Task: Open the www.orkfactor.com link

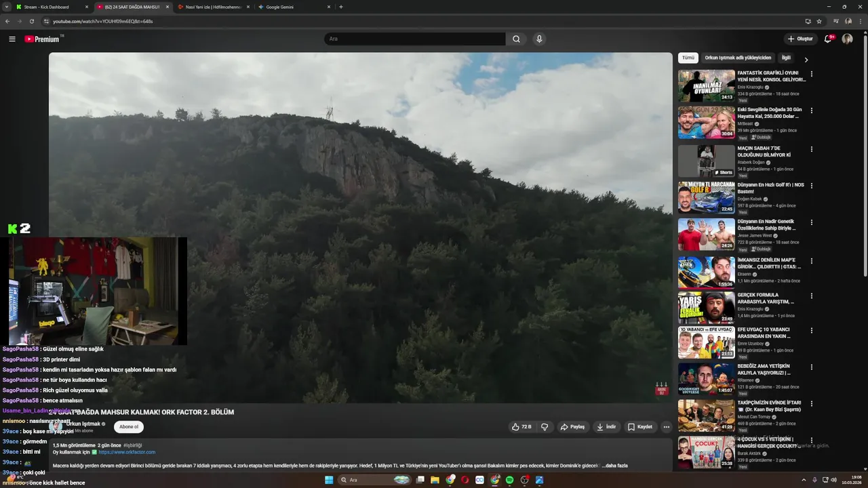Action: 127,452
